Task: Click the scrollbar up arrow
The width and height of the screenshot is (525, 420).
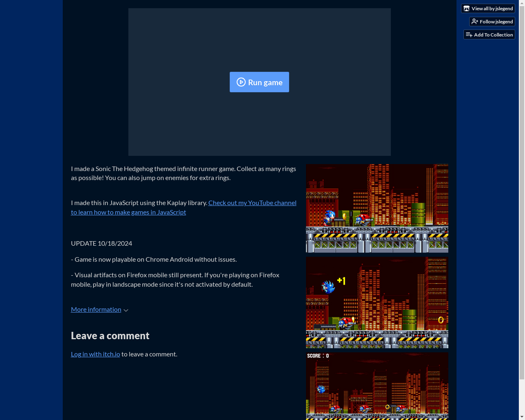Action: 522,3
